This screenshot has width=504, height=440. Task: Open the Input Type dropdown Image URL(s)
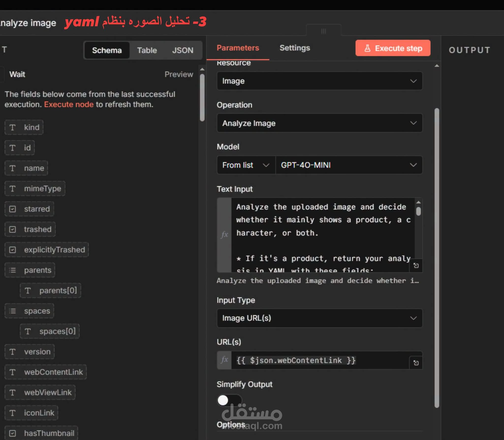click(319, 318)
